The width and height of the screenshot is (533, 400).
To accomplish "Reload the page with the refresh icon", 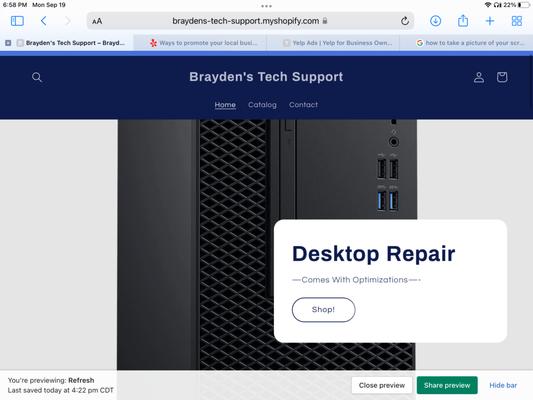I will 405,21.
